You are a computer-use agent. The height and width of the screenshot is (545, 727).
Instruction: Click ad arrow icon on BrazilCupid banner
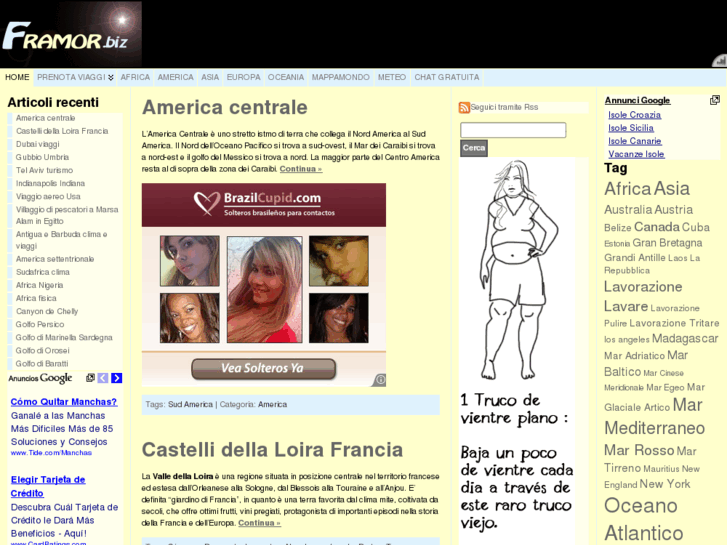(x=379, y=380)
